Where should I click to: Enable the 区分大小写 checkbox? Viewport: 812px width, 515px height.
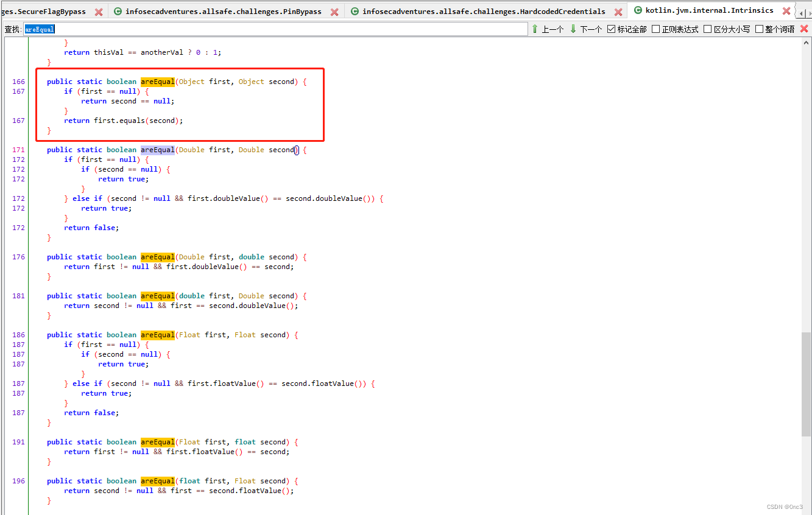point(708,29)
